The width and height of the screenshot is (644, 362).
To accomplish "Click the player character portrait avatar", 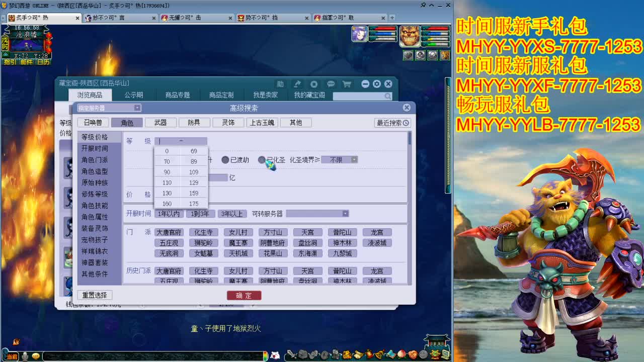I will pyautogui.click(x=359, y=34).
